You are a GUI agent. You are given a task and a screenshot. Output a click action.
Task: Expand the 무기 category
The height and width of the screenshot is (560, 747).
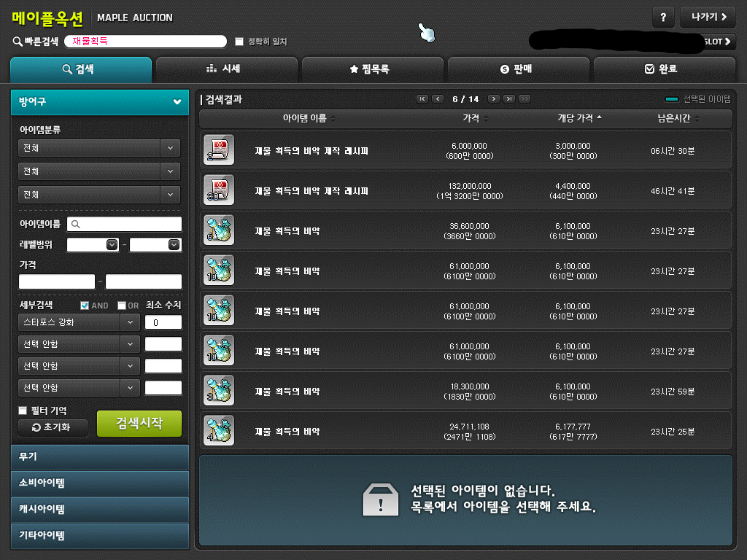pos(99,456)
